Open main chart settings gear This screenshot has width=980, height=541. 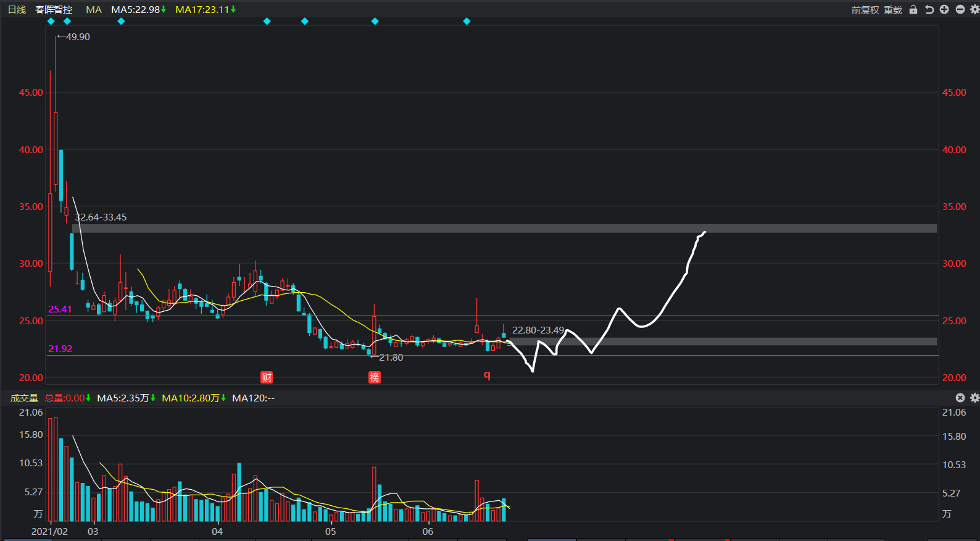coord(974,9)
